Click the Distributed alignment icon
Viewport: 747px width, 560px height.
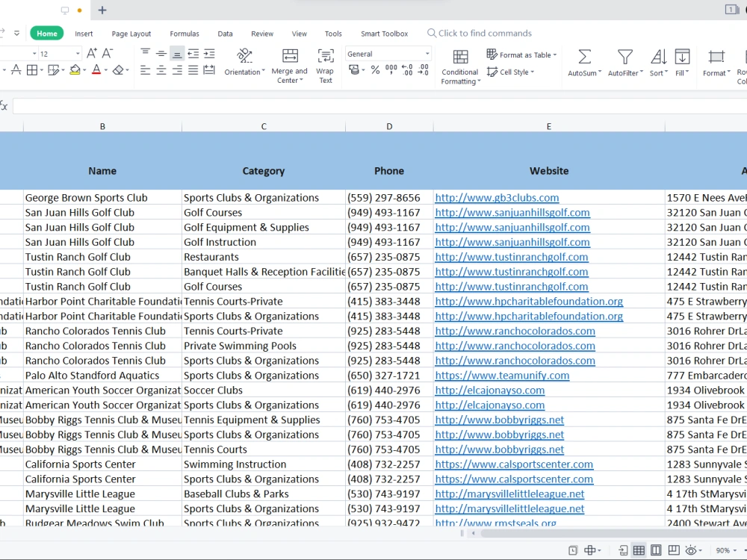click(x=209, y=70)
